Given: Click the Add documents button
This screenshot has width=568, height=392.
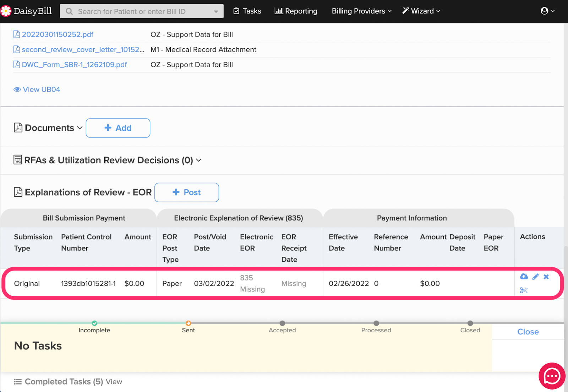Looking at the screenshot, I should tap(118, 128).
